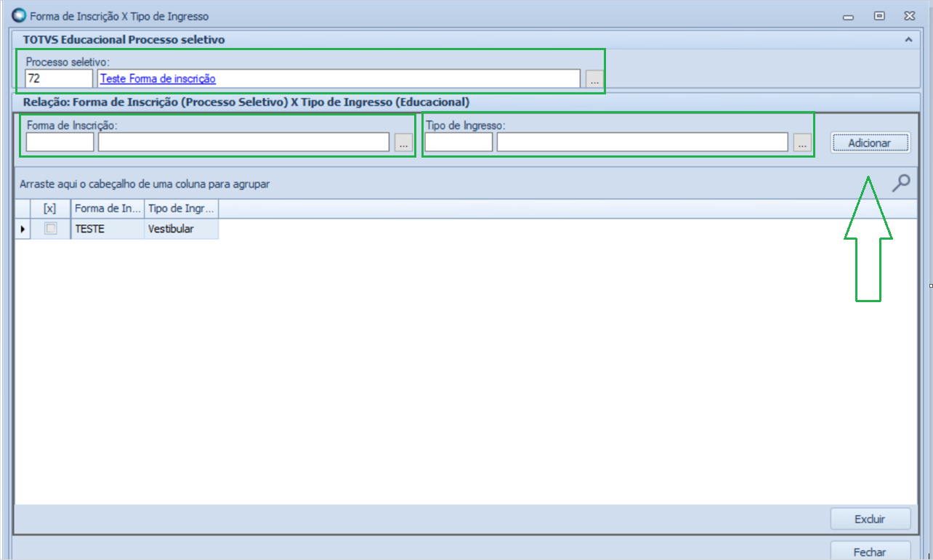933x560 pixels.
Task: Open Processo seletivo lookup ellipsis button
Action: tap(594, 79)
